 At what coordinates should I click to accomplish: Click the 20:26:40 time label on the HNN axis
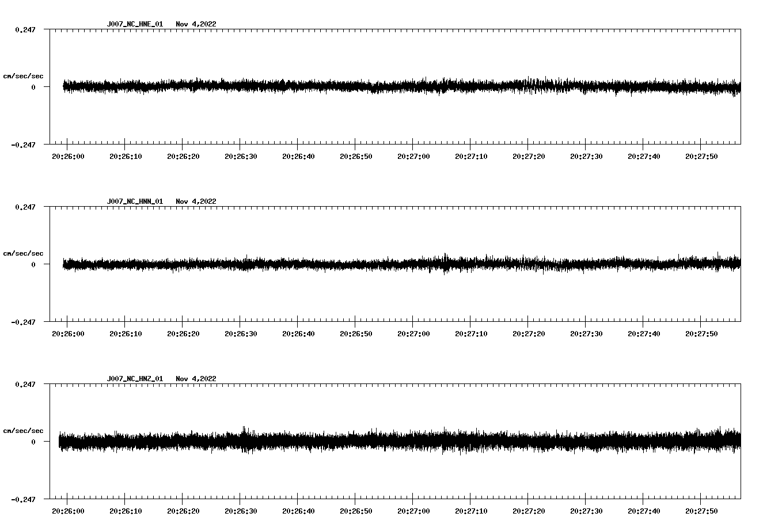click(x=298, y=334)
